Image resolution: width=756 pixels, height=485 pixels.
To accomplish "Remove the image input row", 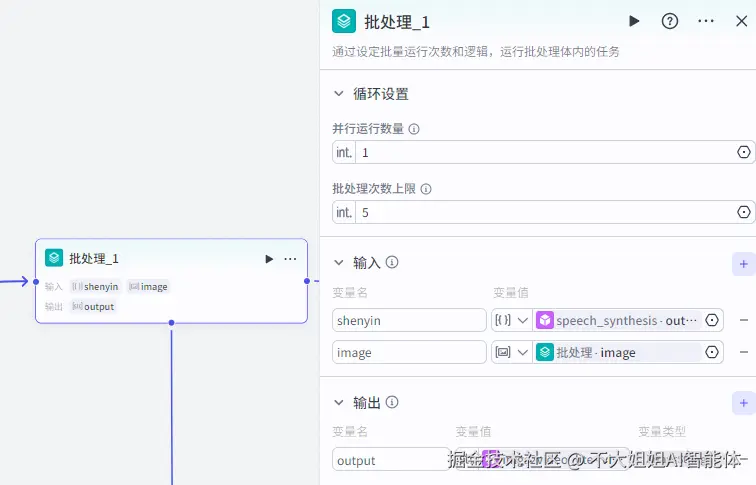I will tap(743, 352).
